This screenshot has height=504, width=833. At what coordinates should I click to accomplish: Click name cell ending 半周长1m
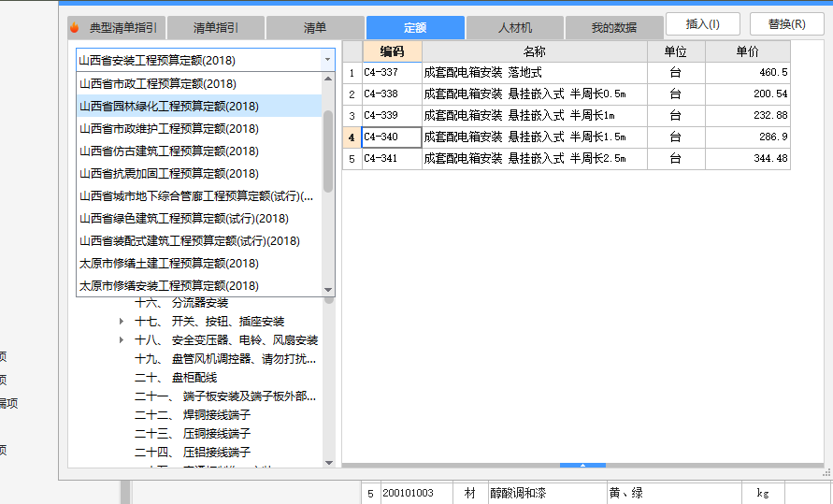point(535,115)
